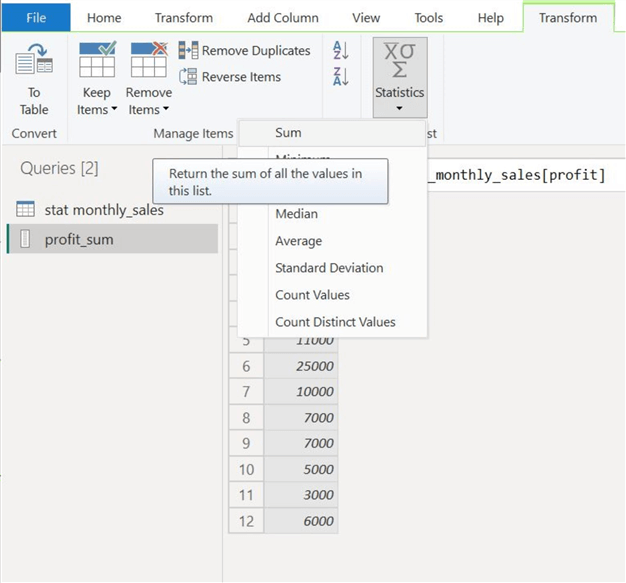Sort list descending with Z-A icon
Image resolution: width=626 pixels, height=583 pixels.
point(340,77)
